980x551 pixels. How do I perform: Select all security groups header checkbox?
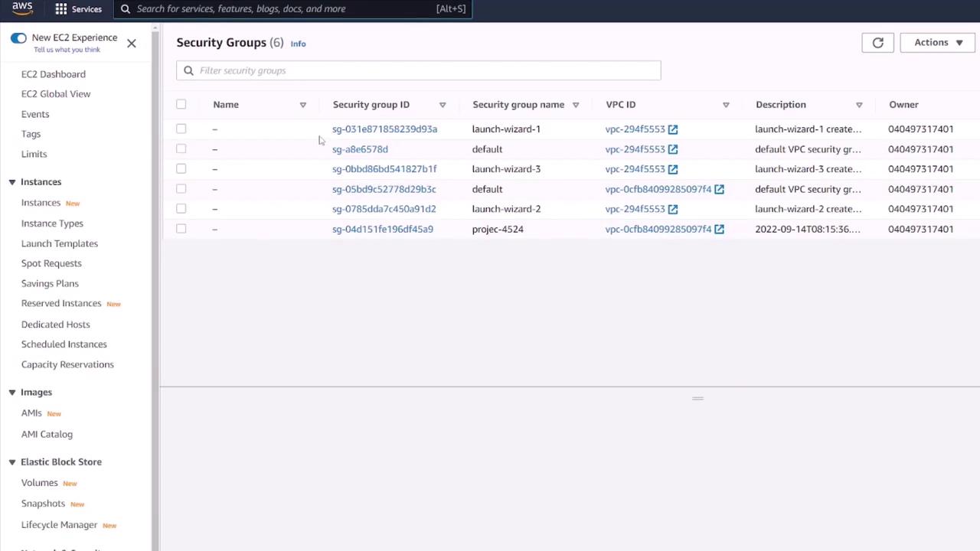(x=181, y=105)
